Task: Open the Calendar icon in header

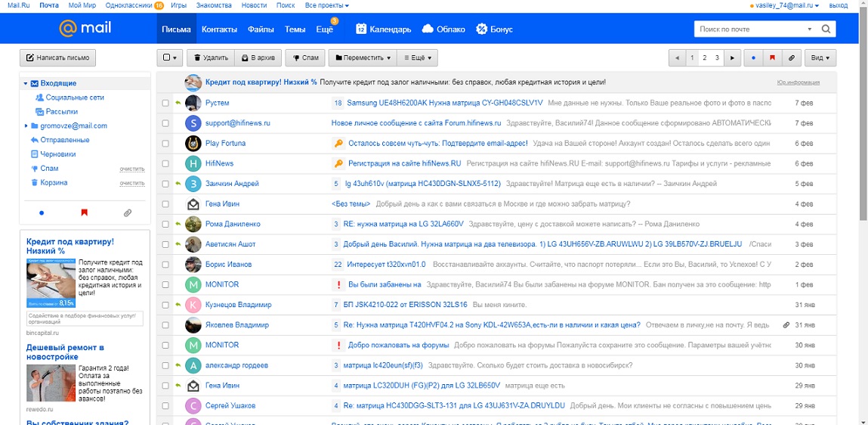Action: 361,29
